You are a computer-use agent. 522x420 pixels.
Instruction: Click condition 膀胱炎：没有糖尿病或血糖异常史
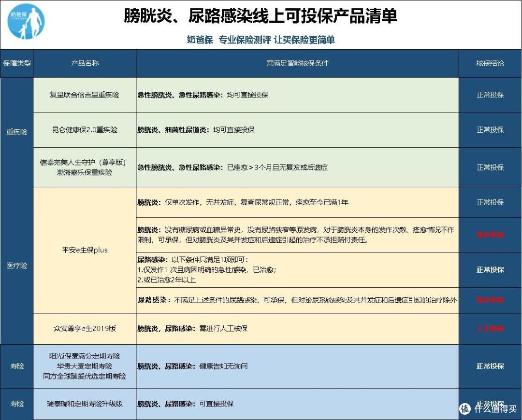point(296,235)
